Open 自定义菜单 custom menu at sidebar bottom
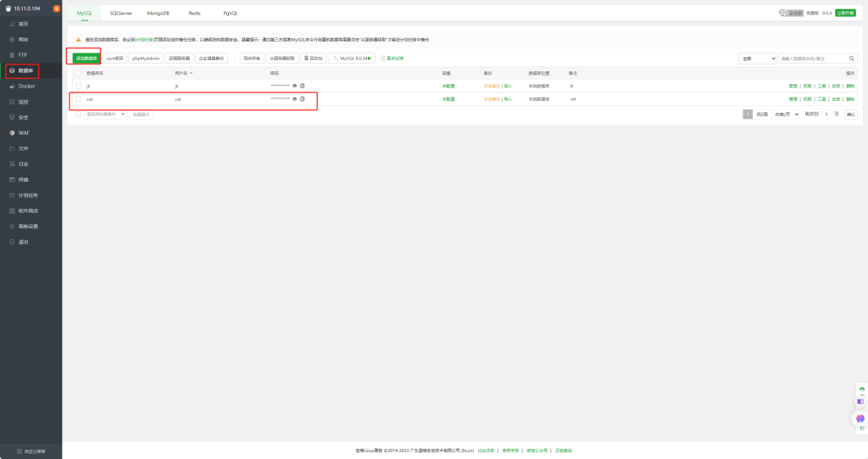The width and height of the screenshot is (868, 459). coord(31,451)
